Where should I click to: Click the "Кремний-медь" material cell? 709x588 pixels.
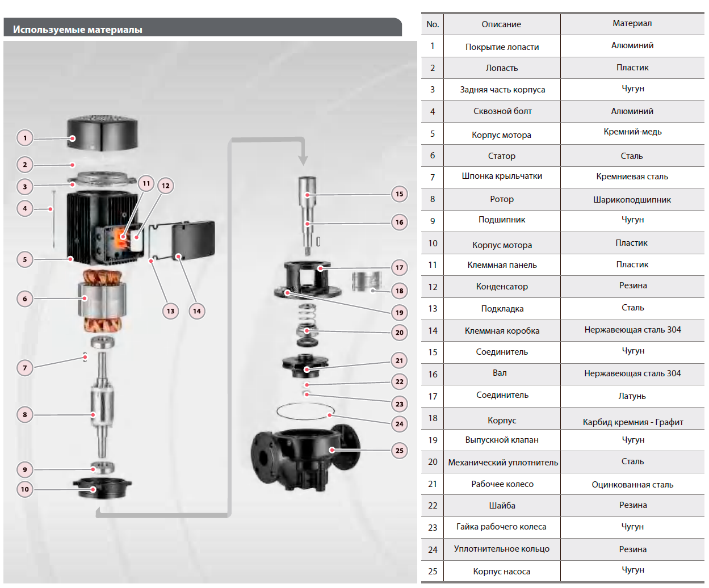(632, 132)
